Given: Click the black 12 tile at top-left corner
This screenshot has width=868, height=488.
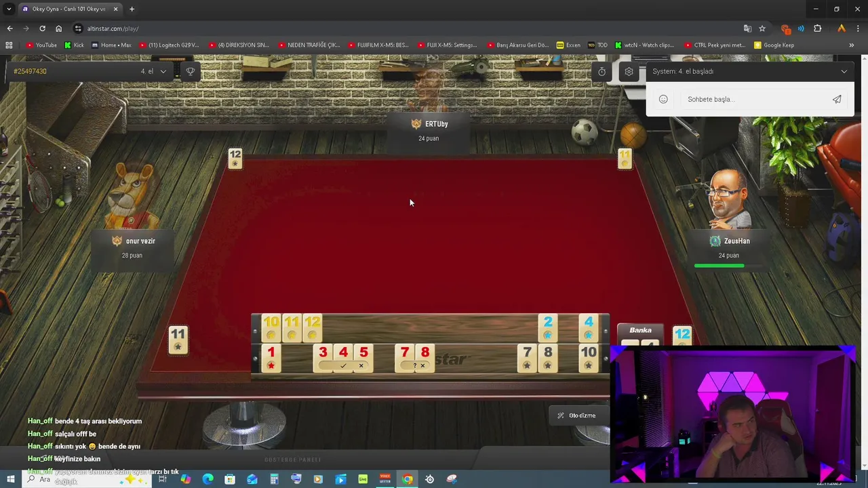Looking at the screenshot, I should pyautogui.click(x=235, y=159).
